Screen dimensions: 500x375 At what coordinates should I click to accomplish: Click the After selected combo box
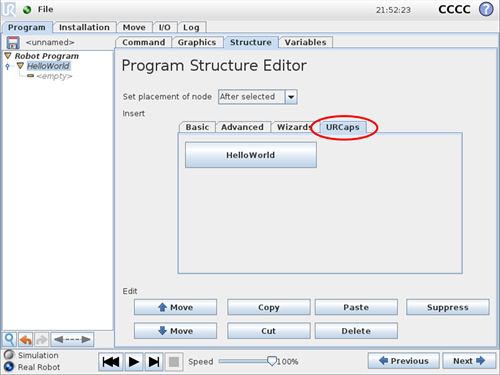[x=258, y=97]
